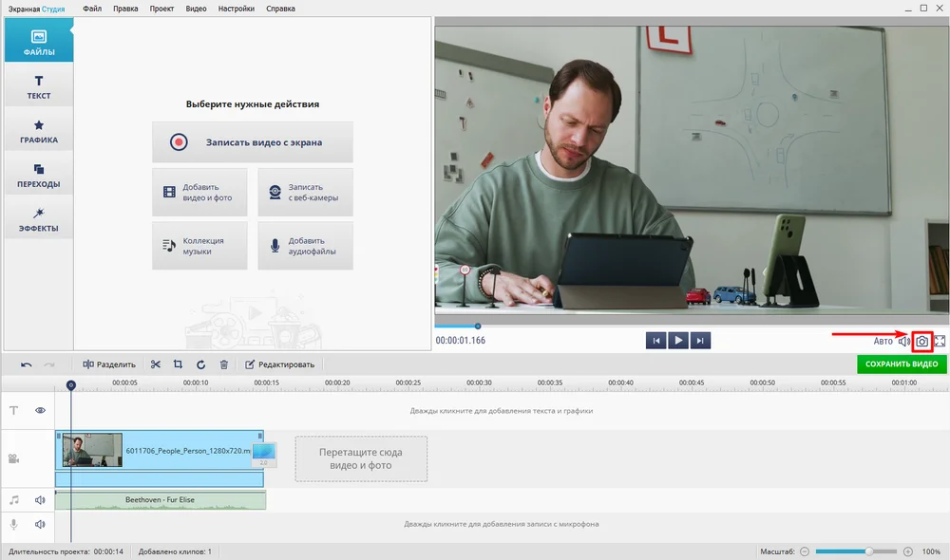
Task: Mute the microphone recording track
Action: 41,524
